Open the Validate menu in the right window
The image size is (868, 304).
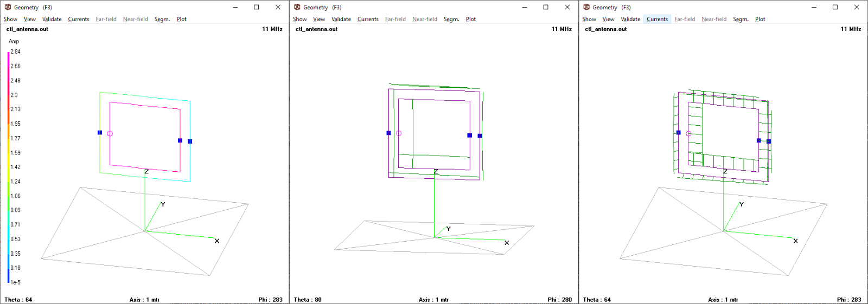point(630,19)
